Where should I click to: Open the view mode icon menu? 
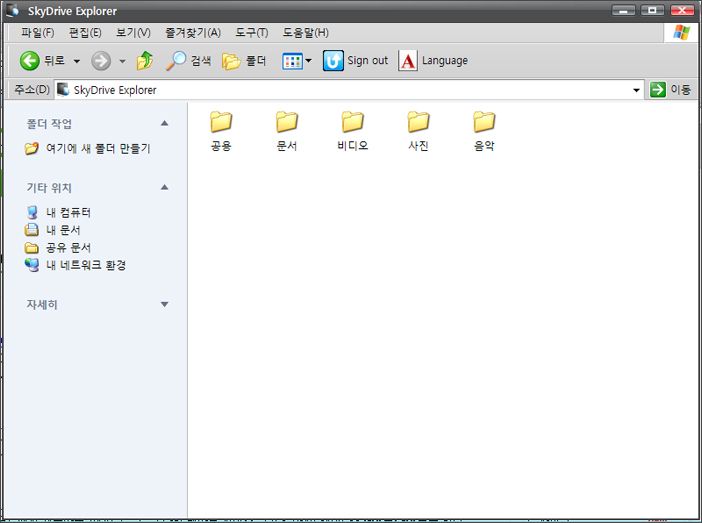pos(296,61)
